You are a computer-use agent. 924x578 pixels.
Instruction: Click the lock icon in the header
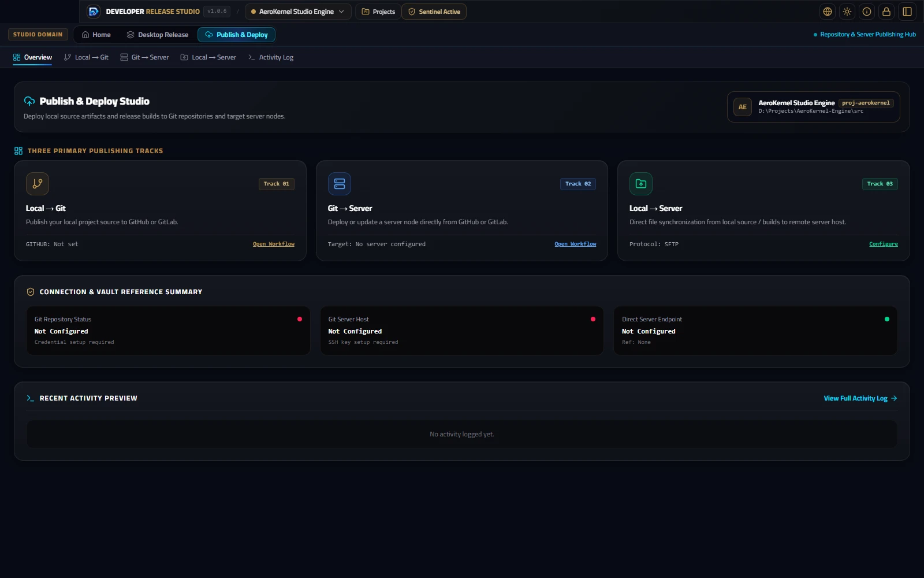(886, 12)
